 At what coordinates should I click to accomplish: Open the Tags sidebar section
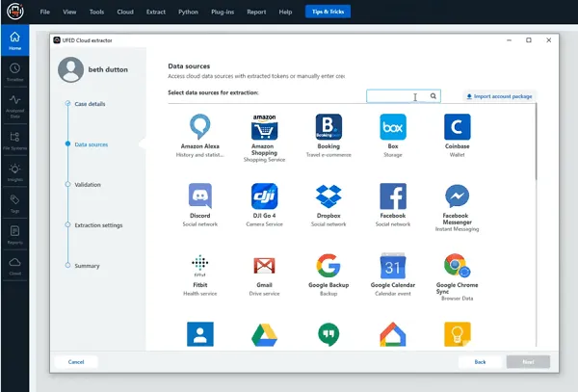[x=14, y=204]
